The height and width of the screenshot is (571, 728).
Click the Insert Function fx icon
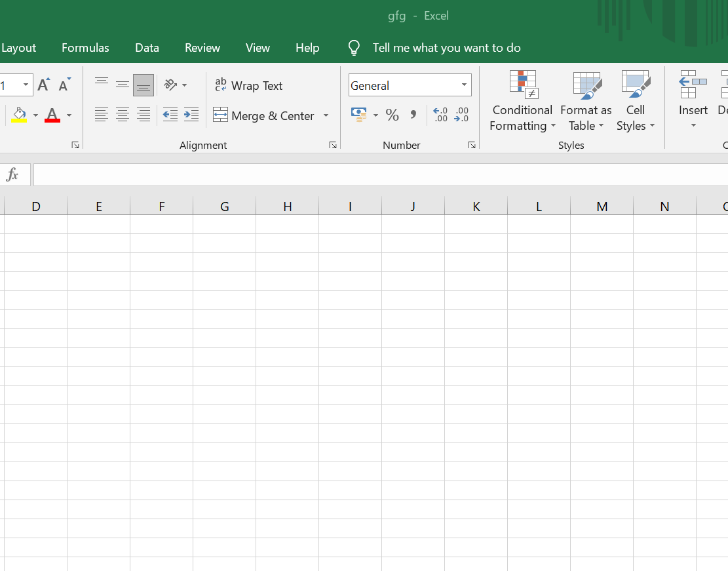click(12, 174)
